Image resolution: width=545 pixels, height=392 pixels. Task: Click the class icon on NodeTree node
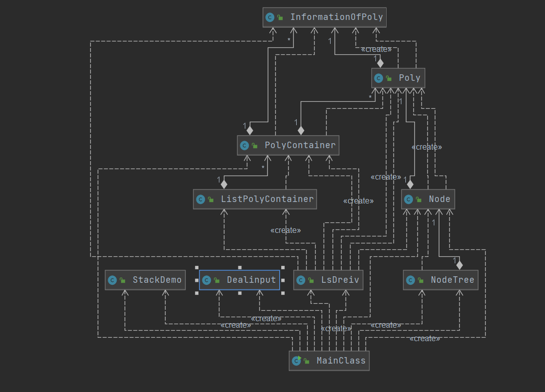coord(410,280)
